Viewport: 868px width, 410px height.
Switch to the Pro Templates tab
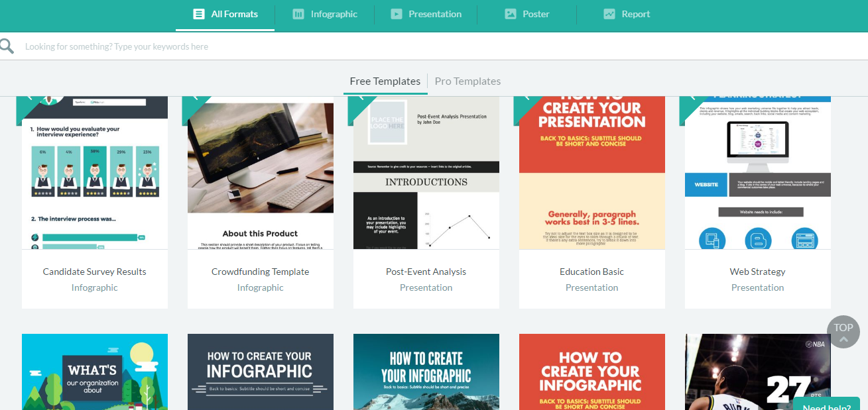coord(467,81)
